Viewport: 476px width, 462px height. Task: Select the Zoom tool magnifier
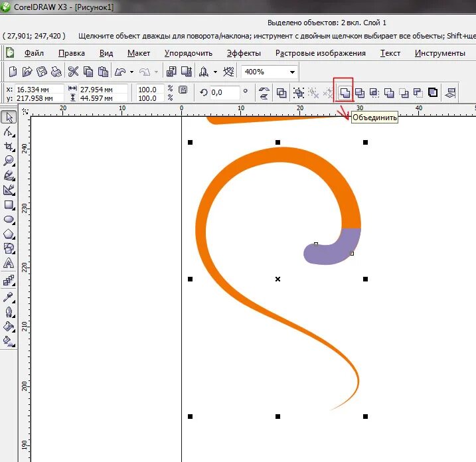9,161
